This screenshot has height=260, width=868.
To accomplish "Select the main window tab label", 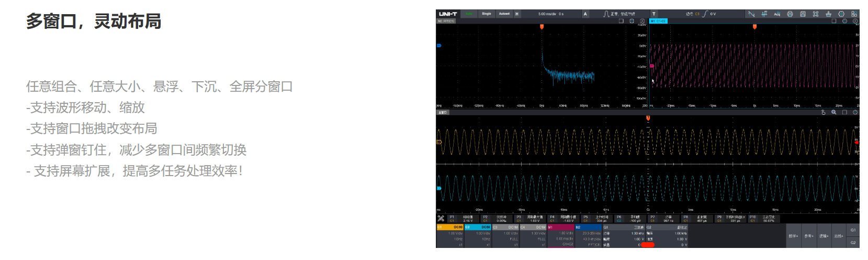I will click(x=443, y=112).
